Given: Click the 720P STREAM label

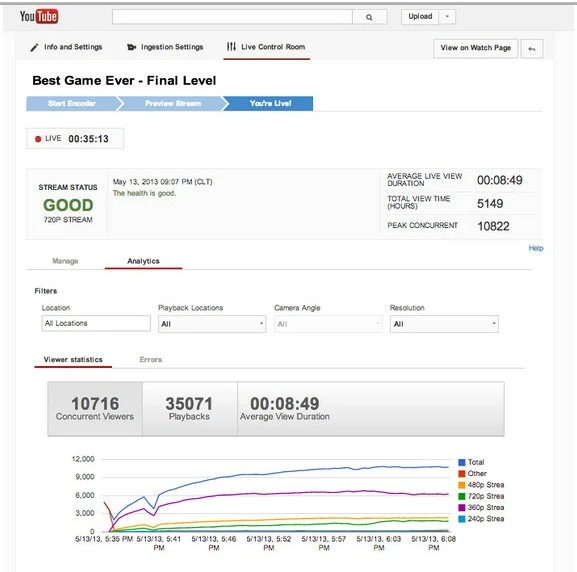Looking at the screenshot, I should [x=68, y=220].
